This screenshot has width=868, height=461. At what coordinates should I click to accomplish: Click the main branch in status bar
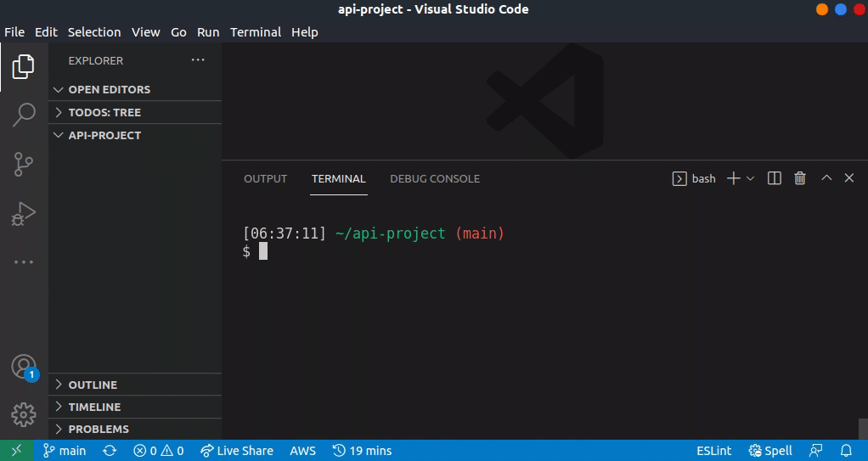coord(65,451)
